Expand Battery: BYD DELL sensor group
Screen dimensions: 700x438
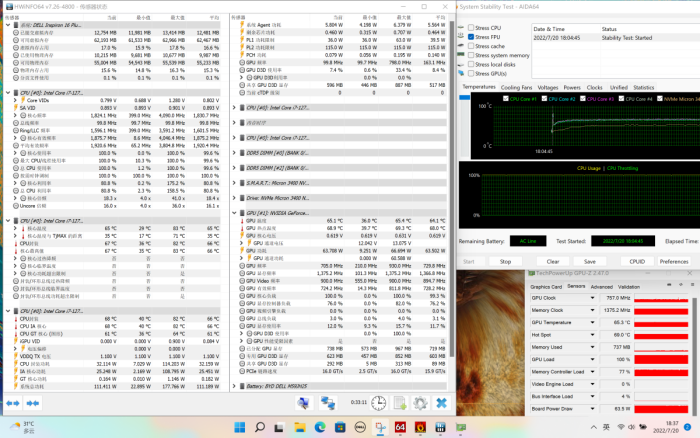(234, 386)
